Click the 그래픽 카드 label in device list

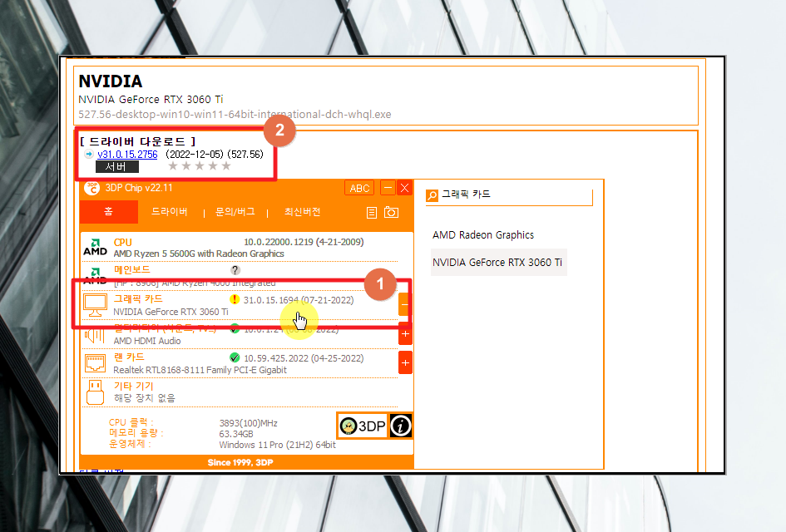click(138, 299)
